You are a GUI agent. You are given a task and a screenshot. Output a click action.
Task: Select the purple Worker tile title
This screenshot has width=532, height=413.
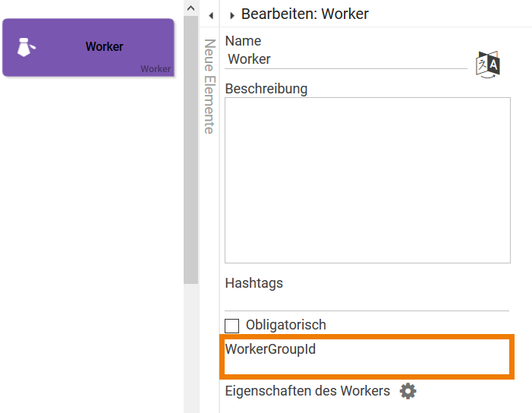coord(104,47)
